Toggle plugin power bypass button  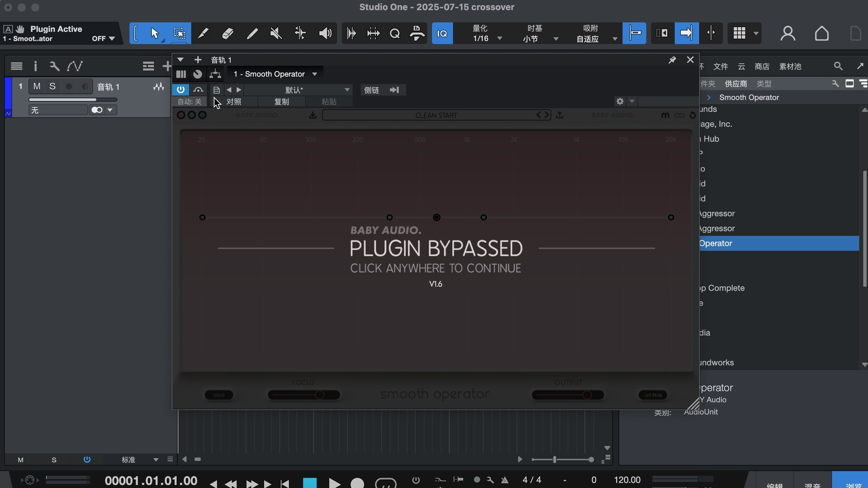180,89
